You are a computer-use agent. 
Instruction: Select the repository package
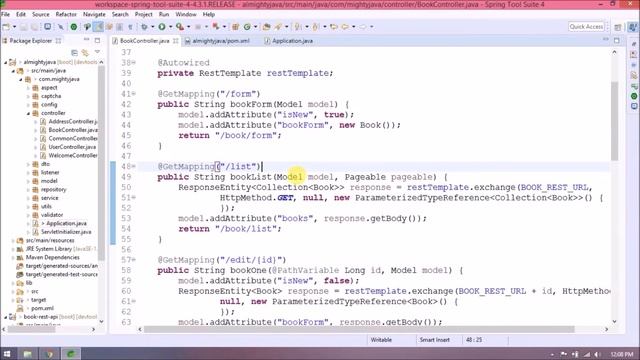coord(53,190)
